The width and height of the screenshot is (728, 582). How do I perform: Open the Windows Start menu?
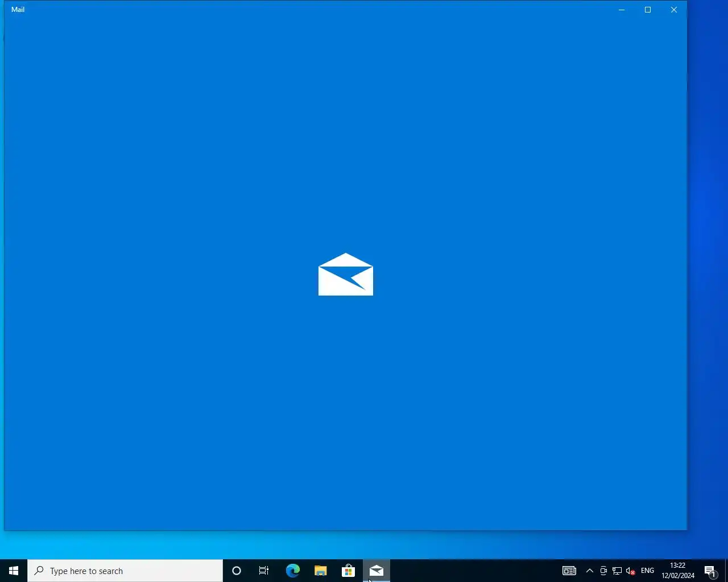click(14, 571)
